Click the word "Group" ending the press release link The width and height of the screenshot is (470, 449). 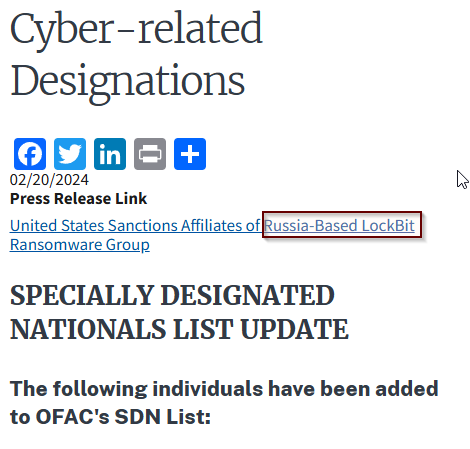[128, 245]
